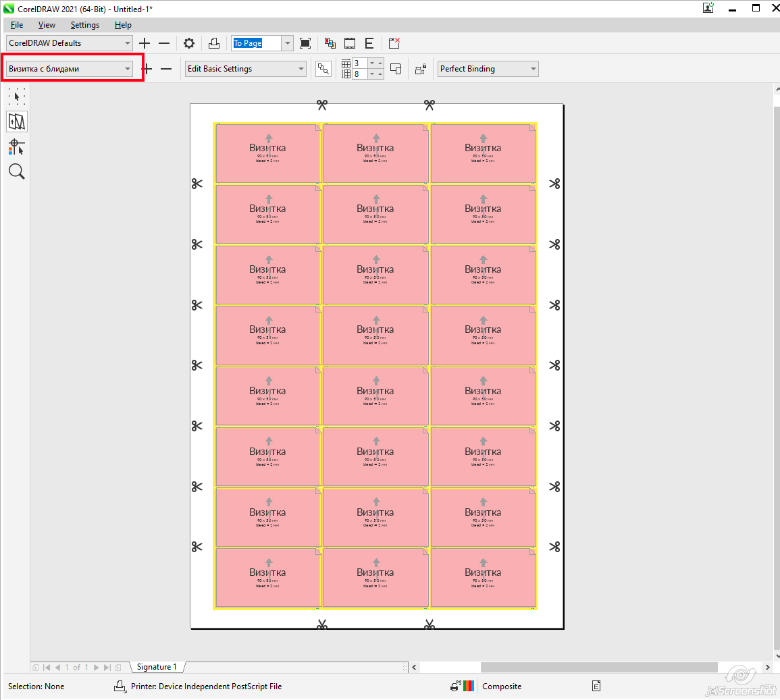Open the Визитка с блидами layout dropdown
Viewport: 780px width, 700px height.
[x=69, y=69]
